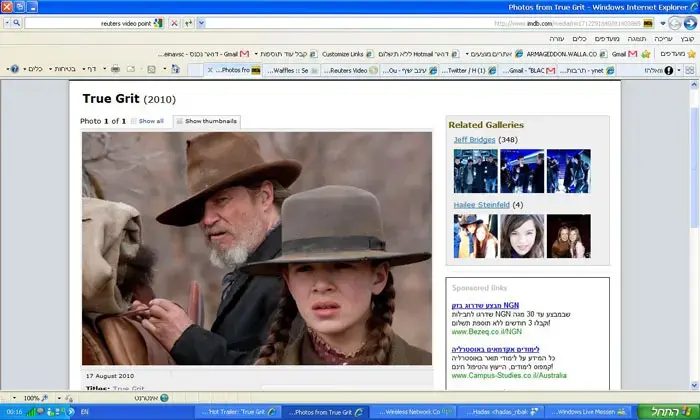Toggle the Show thumbnails checkbox
Screen dimensions: 700x420
(179, 121)
